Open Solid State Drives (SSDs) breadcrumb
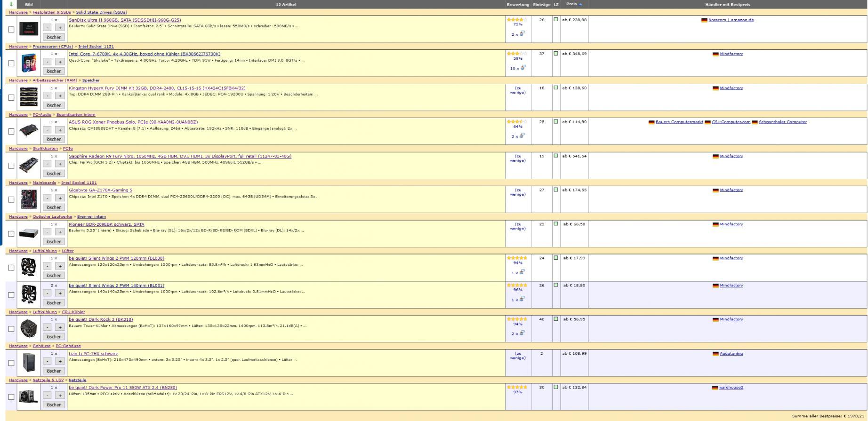Viewport: 868px width, 421px height. [x=102, y=12]
